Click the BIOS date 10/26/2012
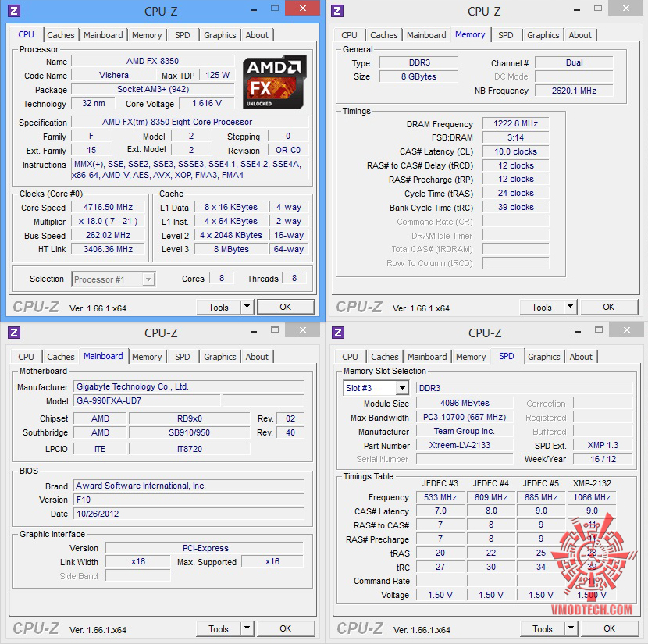The image size is (648, 644). pyautogui.click(x=188, y=514)
